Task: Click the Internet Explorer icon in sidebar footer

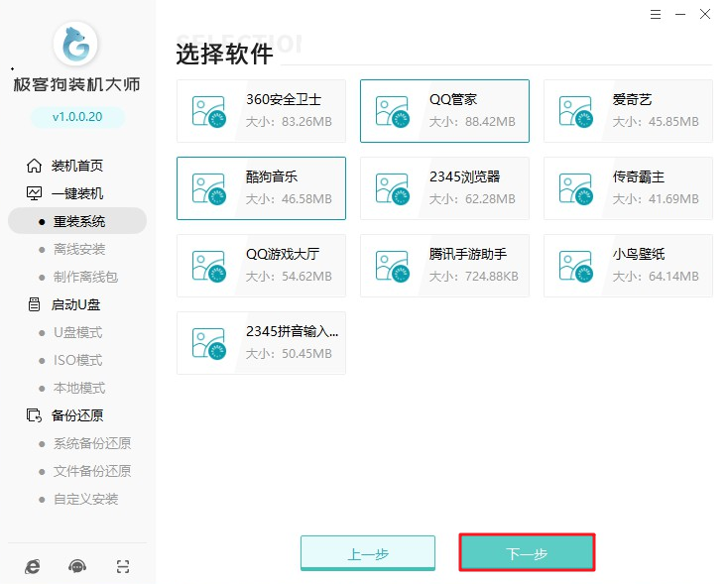Action: [x=33, y=566]
